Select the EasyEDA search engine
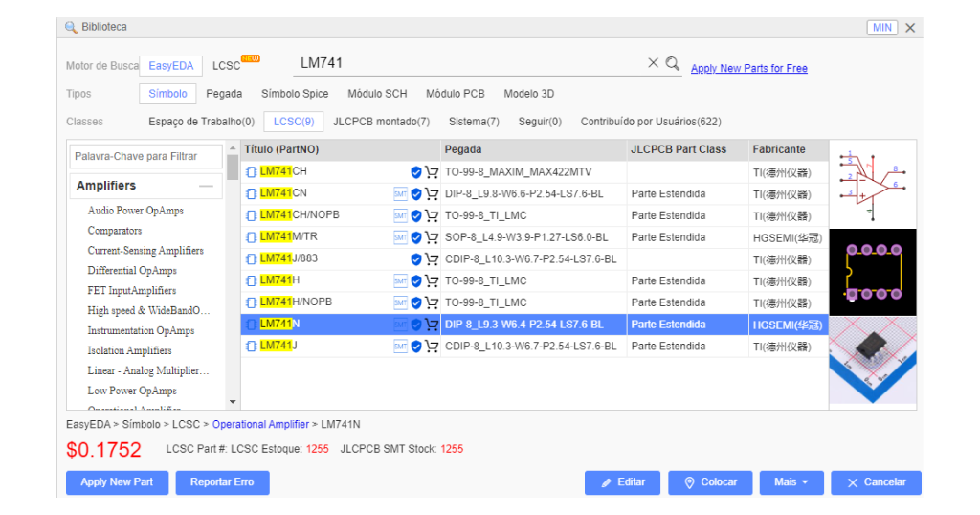Screen dimensions: 980x515 pyautogui.click(x=170, y=66)
